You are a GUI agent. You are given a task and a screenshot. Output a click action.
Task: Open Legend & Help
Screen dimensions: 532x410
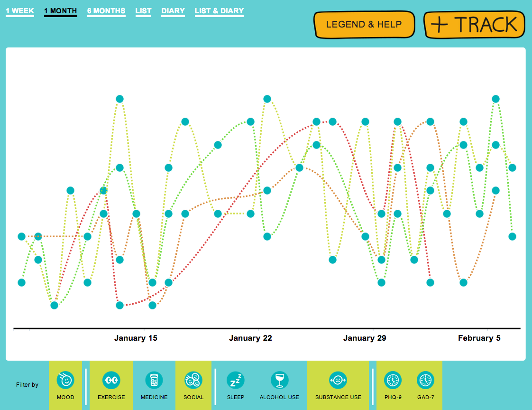pyautogui.click(x=364, y=25)
